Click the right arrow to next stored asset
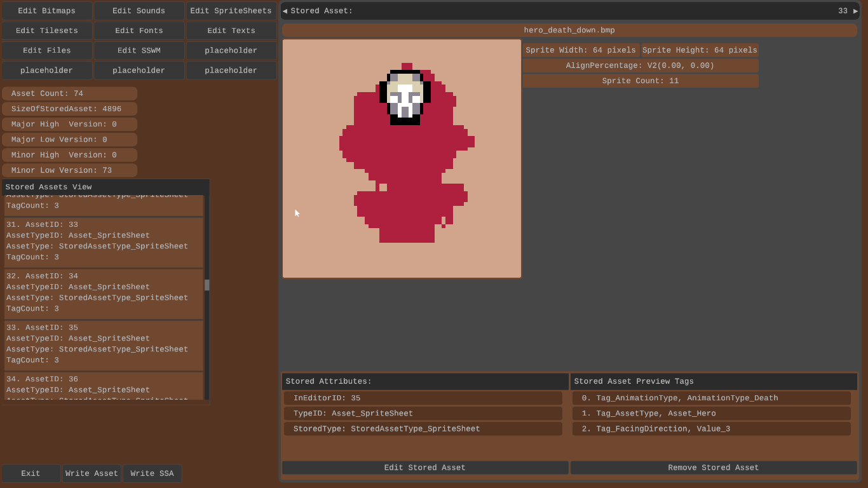 tap(855, 11)
